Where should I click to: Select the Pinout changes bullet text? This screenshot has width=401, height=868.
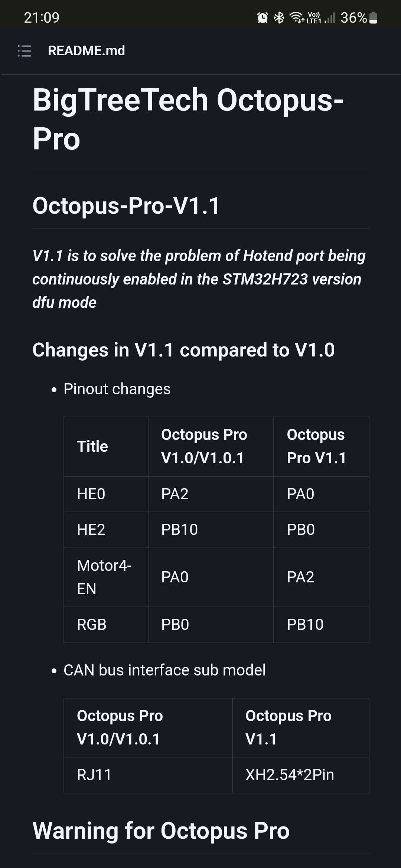[x=117, y=389]
